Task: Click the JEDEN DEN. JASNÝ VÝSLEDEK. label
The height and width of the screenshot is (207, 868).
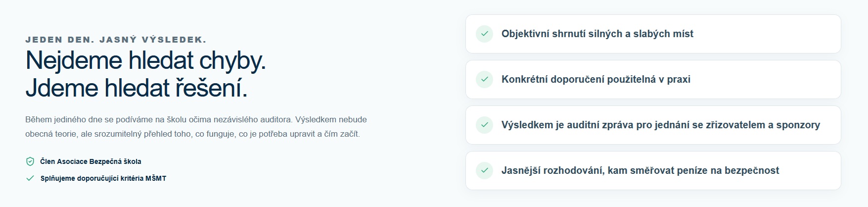Action: click(116, 40)
